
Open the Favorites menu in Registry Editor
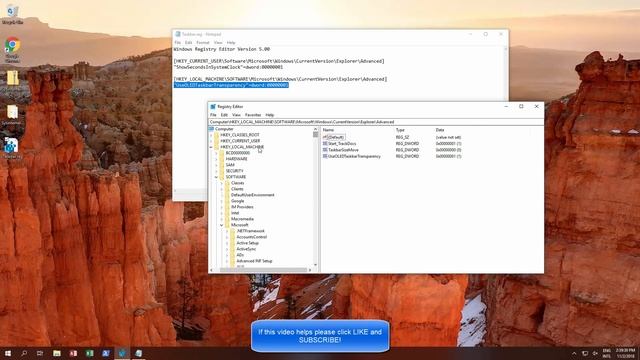(253, 115)
